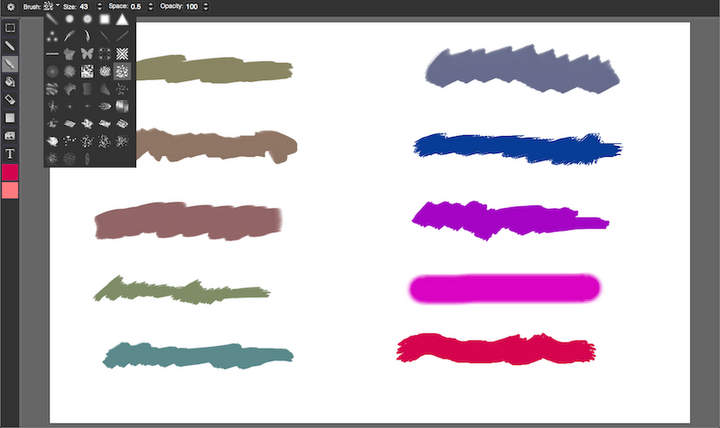This screenshot has height=428, width=720.
Task: Select the rectangular selection tool
Action: pyautogui.click(x=10, y=28)
